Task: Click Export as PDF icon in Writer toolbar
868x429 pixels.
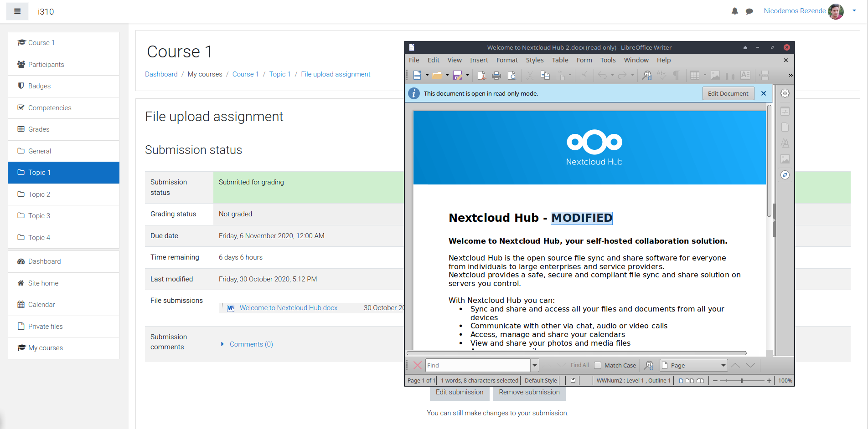Action: [481, 75]
